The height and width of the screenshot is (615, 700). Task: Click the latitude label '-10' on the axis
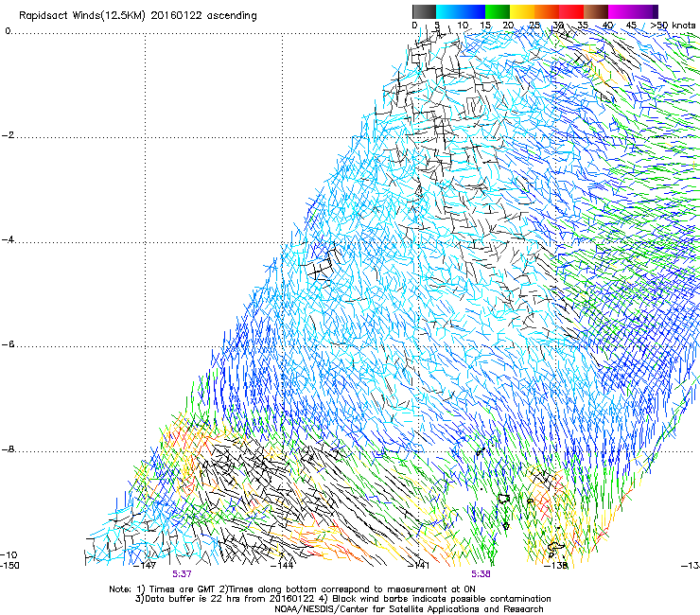(9, 554)
